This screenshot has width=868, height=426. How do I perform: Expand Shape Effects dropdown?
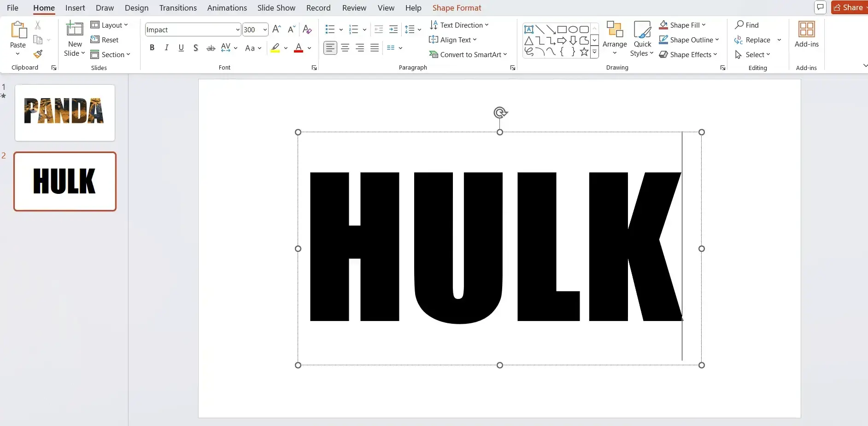688,54
